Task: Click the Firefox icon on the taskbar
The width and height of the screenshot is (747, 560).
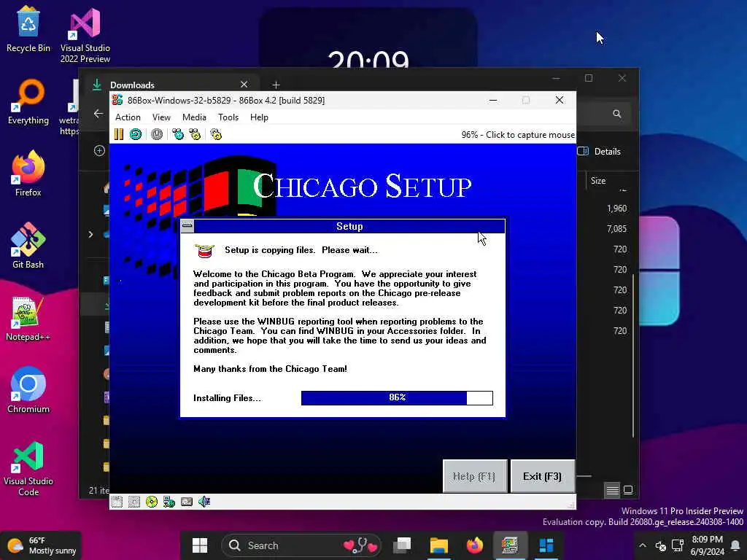Action: tap(474, 545)
